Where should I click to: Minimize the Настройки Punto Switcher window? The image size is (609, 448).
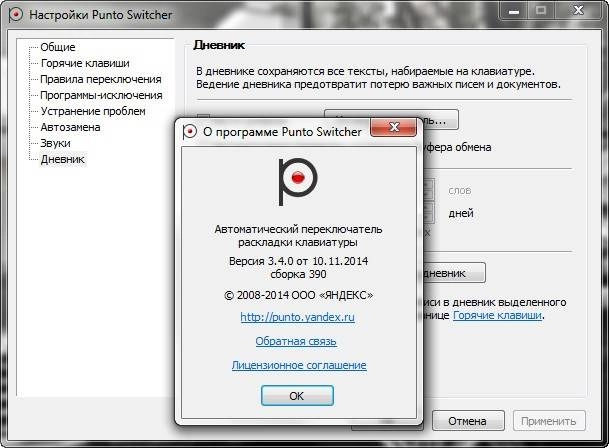514,11
